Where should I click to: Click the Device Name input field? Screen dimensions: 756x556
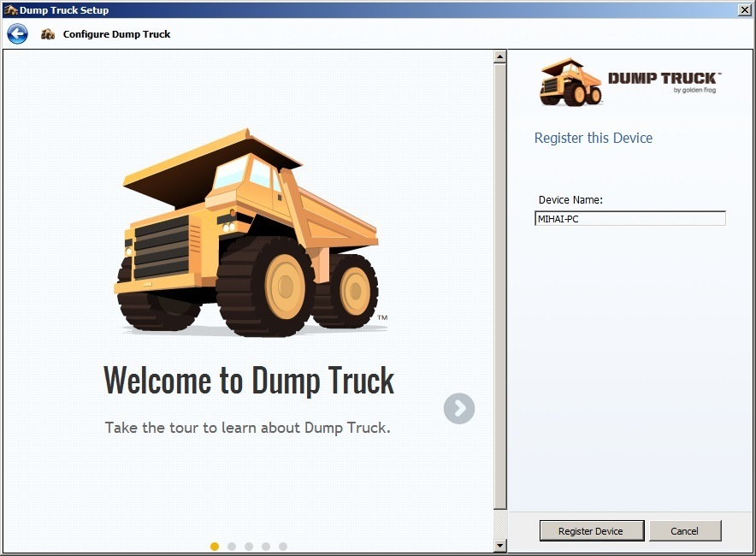point(630,218)
